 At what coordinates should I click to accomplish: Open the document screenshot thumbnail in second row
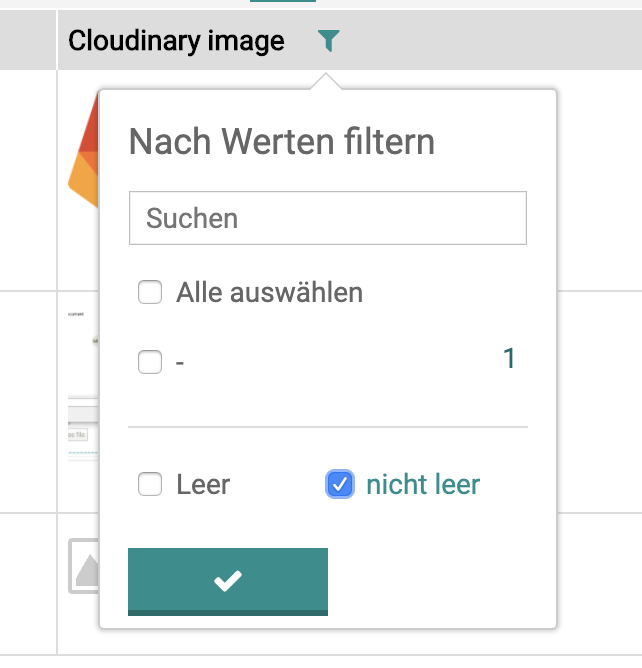tap(83, 386)
